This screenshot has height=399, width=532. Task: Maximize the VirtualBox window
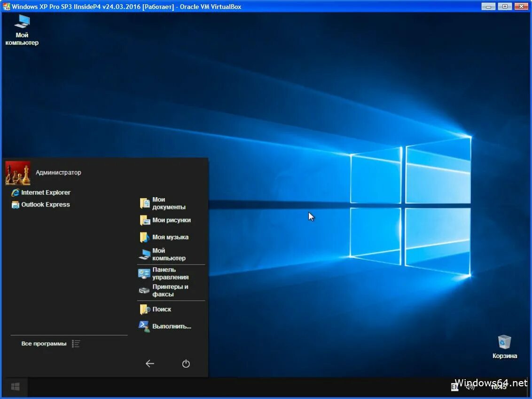tap(505, 7)
